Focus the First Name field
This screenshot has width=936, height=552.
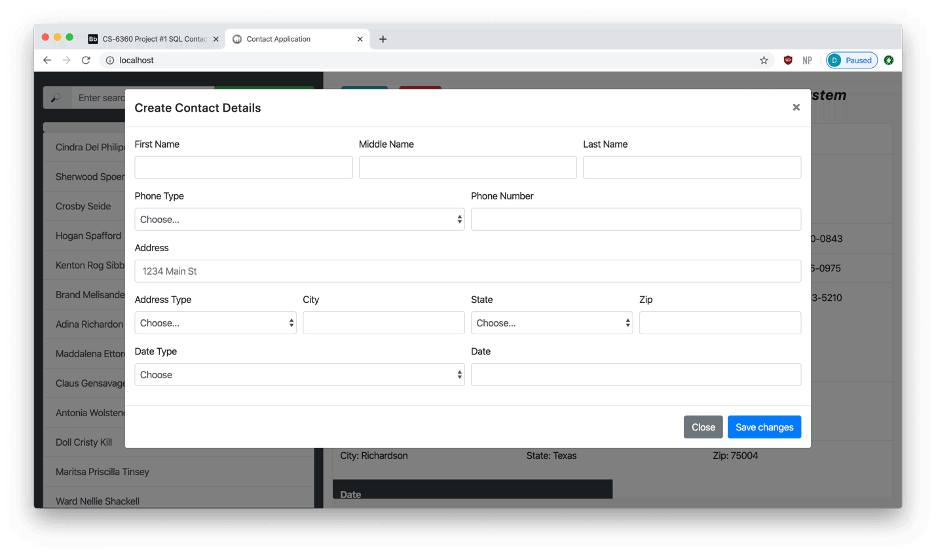click(243, 168)
